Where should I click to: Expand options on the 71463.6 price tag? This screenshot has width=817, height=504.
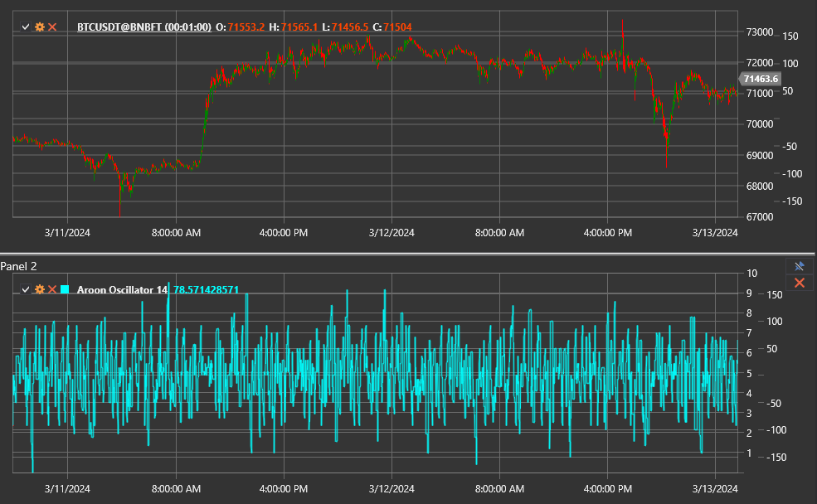[761, 79]
